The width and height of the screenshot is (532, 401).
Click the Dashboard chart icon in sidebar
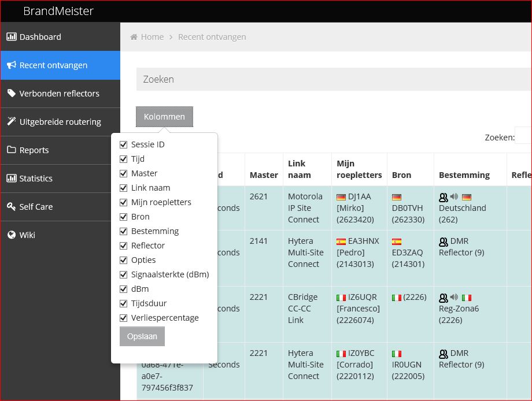(11, 36)
